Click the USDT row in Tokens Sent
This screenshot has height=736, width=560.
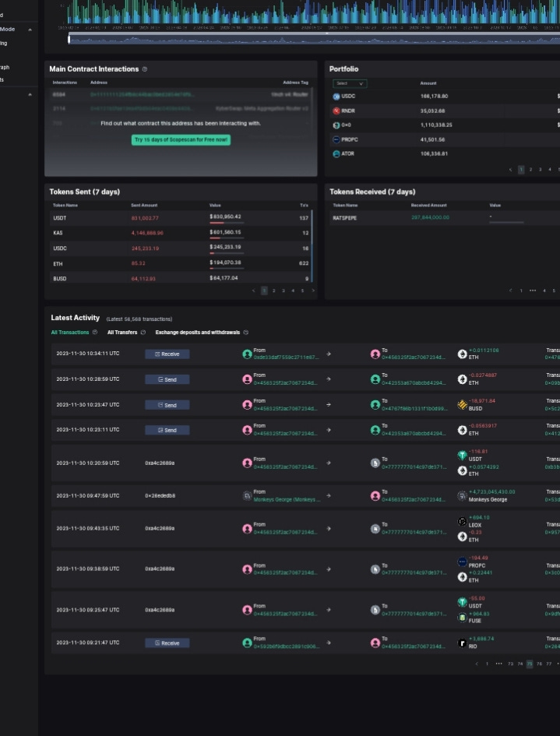(180, 218)
